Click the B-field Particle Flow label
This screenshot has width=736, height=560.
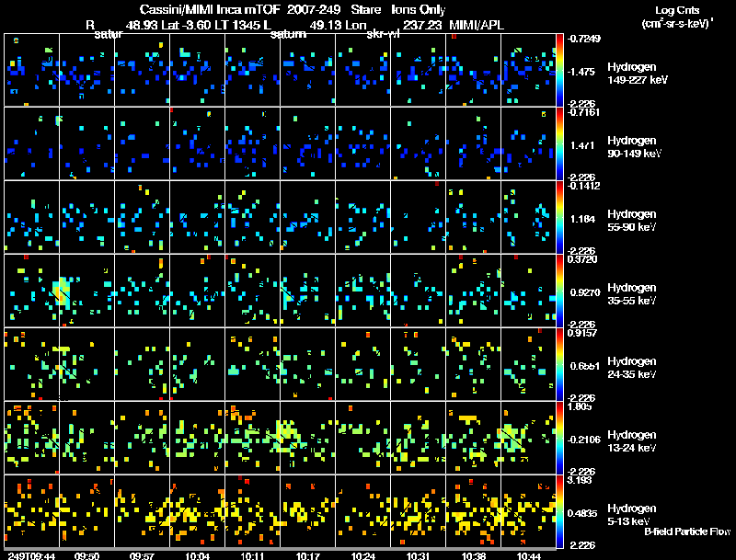(687, 531)
